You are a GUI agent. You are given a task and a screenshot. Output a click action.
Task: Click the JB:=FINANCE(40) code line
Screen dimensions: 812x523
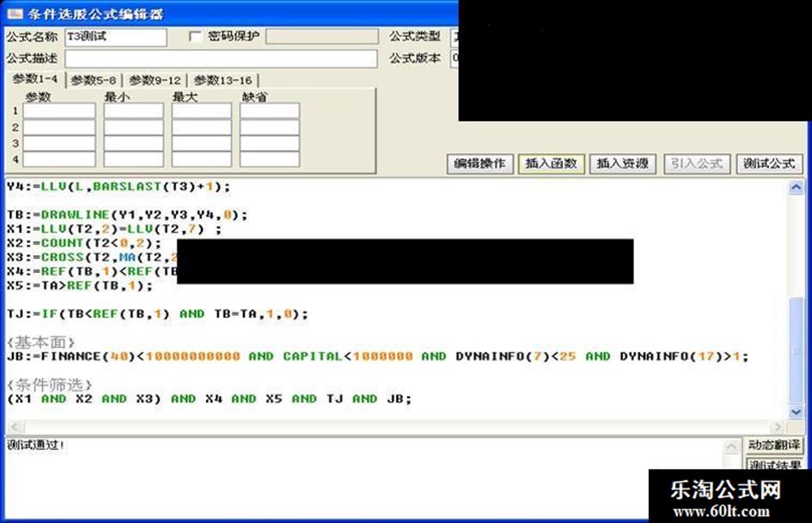377,356
